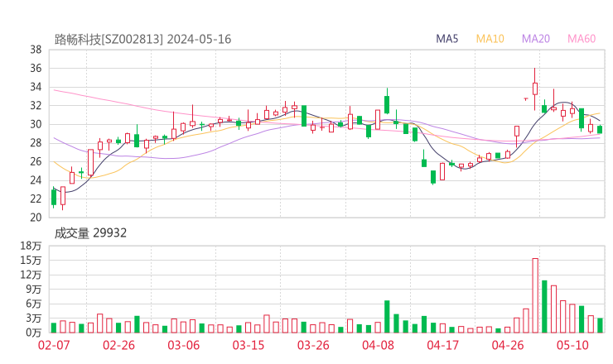The width and height of the screenshot is (613, 364).
Task: Click the 02-07 date axis label
Action: click(x=54, y=345)
